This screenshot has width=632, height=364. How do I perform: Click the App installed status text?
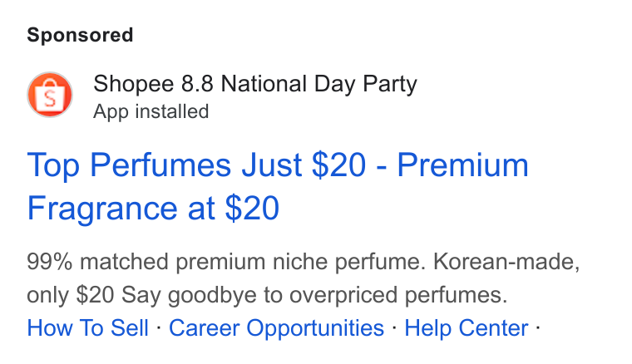(x=151, y=111)
